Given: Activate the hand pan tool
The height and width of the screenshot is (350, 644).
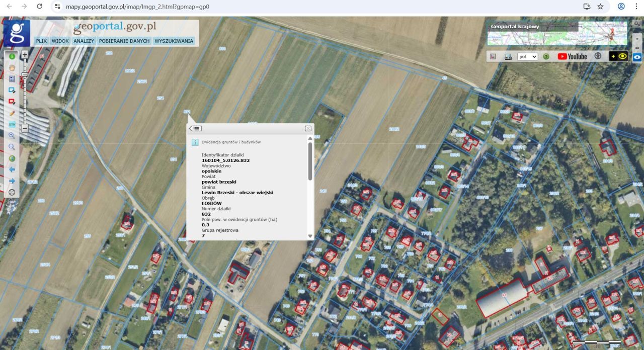Looking at the screenshot, I should tap(12, 67).
